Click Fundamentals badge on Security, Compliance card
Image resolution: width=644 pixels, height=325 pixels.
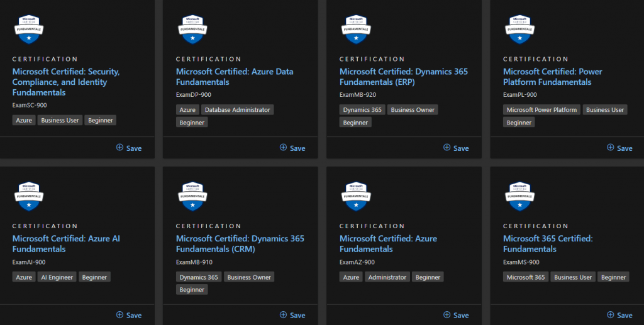(x=28, y=29)
